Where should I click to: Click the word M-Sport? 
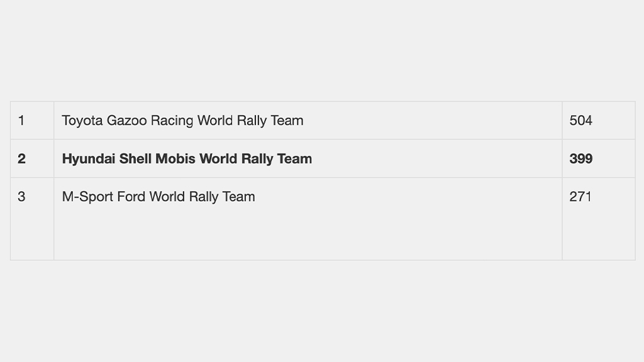(87, 197)
